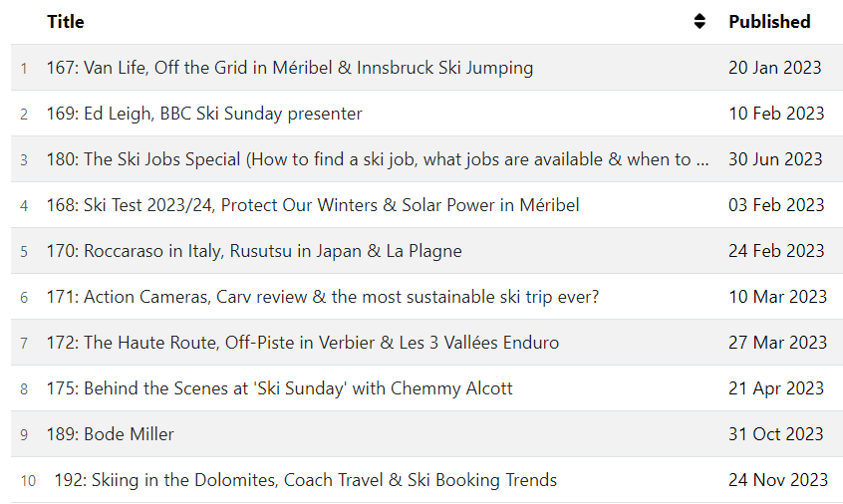Open episode 175: Behind the Scenes at Ski Sunday
Image resolution: width=843 pixels, height=504 pixels.
point(279,388)
